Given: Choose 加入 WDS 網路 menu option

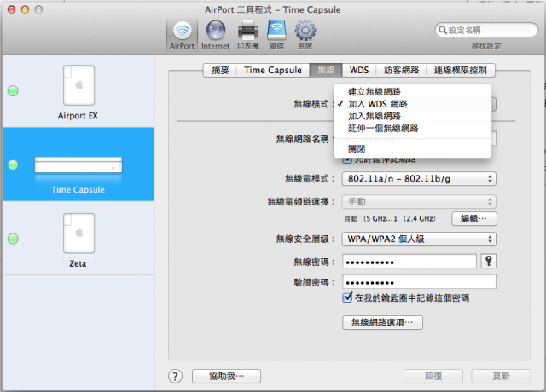Looking at the screenshot, I should [412, 104].
